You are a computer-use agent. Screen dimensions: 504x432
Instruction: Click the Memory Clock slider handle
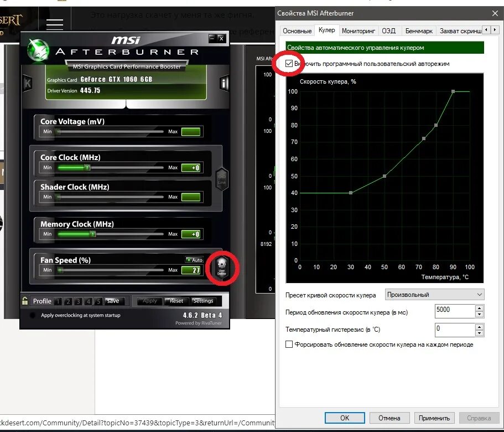tap(92, 234)
